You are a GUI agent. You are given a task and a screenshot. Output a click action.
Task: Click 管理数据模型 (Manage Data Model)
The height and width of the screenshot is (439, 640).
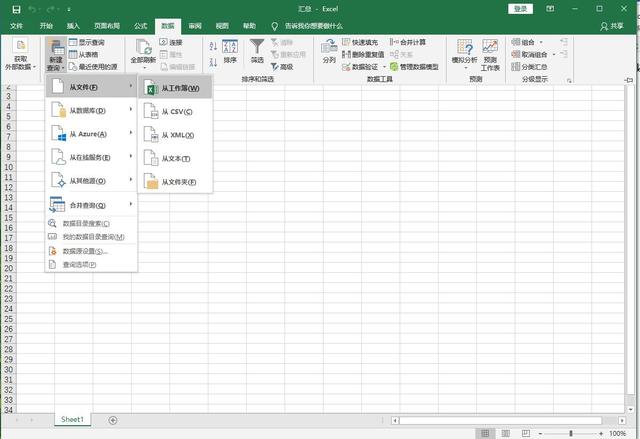(414, 67)
